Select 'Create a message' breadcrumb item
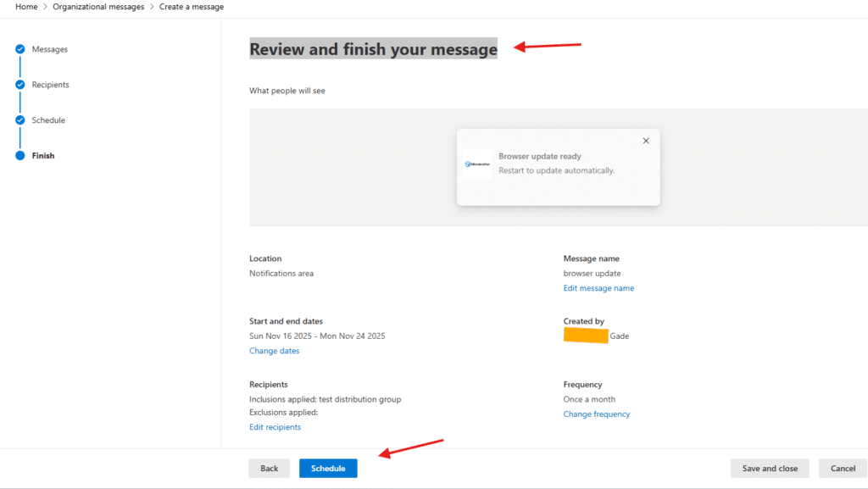The image size is (868, 489). coord(192,7)
